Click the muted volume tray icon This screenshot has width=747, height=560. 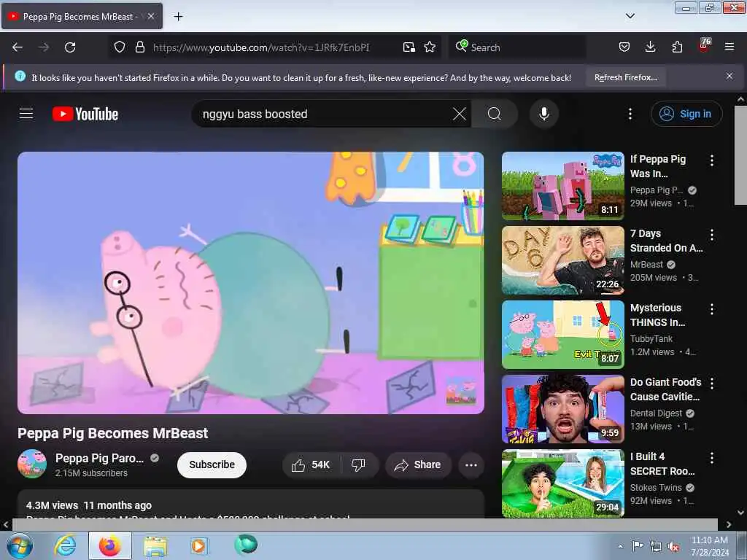pyautogui.click(x=673, y=547)
